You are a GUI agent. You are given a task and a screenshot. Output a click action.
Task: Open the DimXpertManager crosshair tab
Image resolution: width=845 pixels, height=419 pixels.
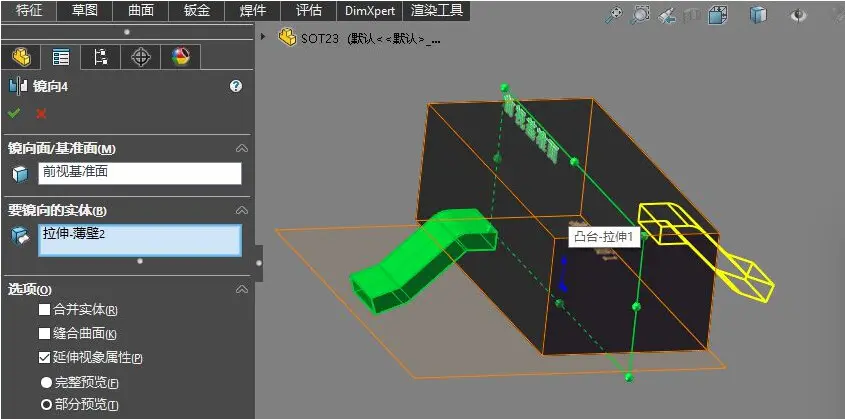(x=141, y=57)
